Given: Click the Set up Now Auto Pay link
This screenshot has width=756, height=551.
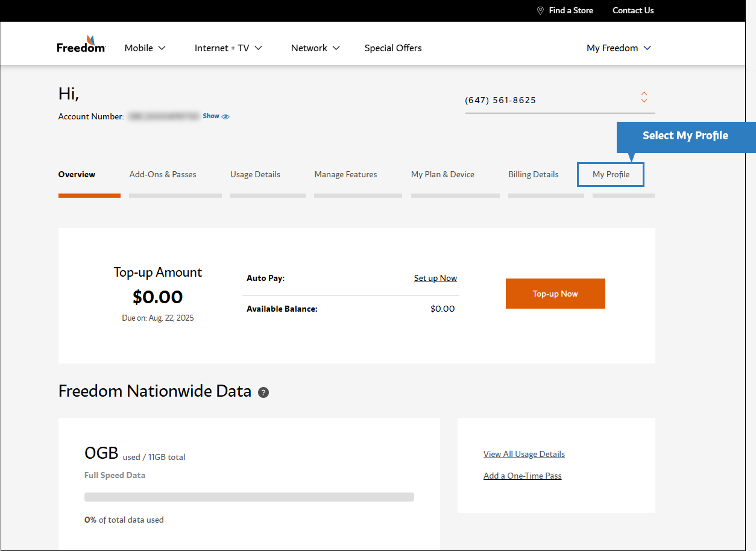Looking at the screenshot, I should coord(435,278).
